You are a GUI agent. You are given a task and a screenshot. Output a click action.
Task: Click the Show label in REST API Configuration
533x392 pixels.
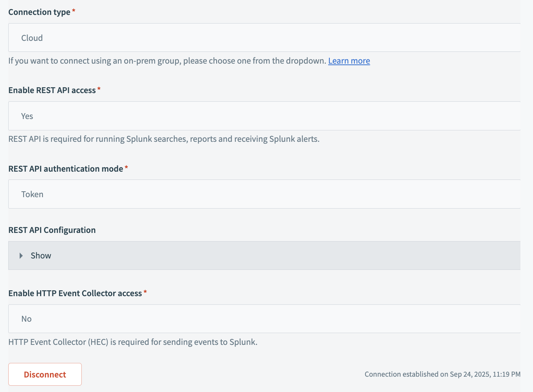tap(41, 256)
